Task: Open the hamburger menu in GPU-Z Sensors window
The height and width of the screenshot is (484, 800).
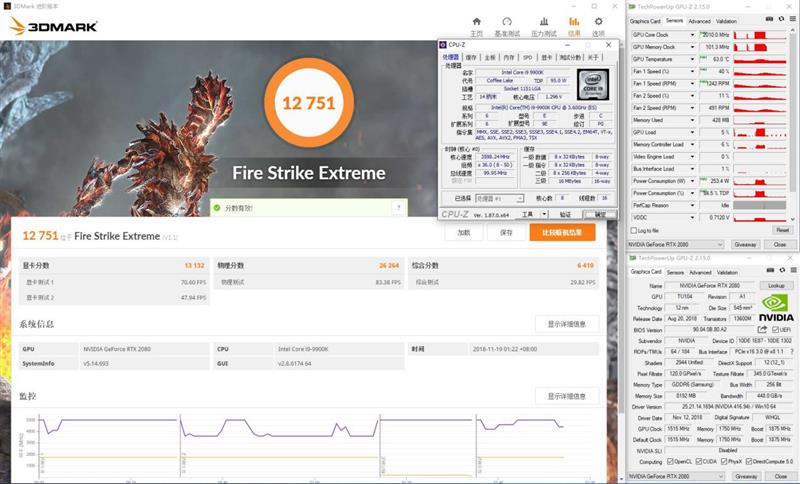Action: point(792,19)
